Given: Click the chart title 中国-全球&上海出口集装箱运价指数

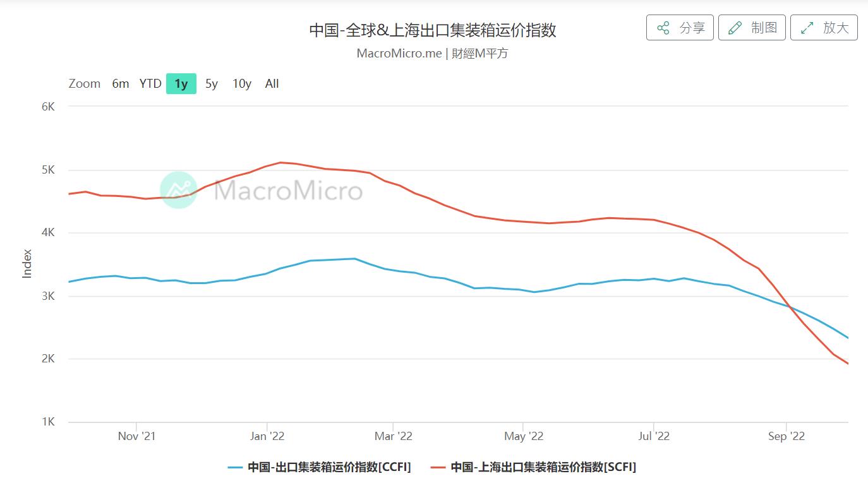Looking at the screenshot, I should 434,30.
